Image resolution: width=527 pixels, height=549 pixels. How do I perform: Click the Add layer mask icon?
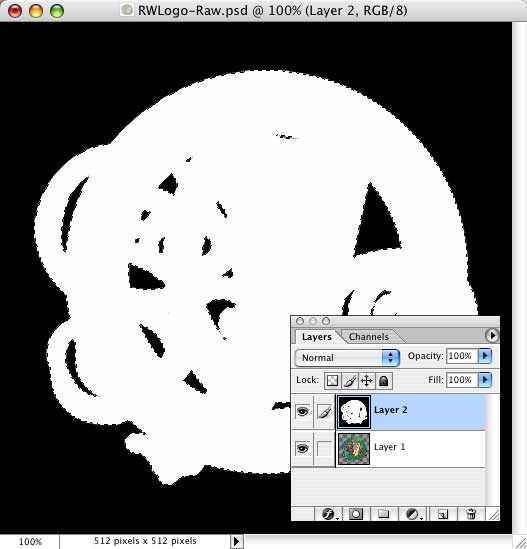(x=355, y=514)
